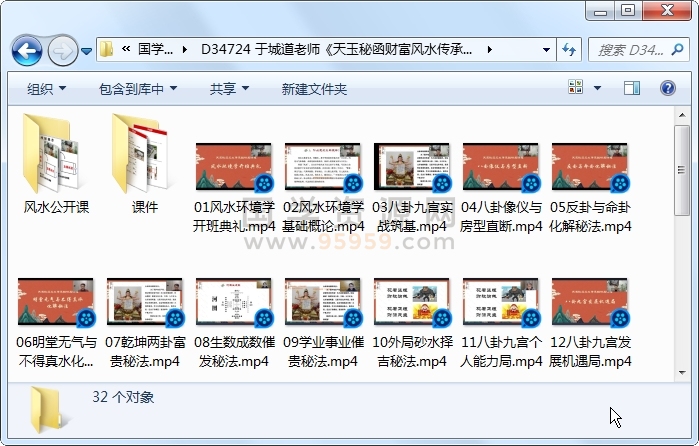Click file name 01风水环境学开班典礼.mp4
Screen dimensions: 699x446
234,217
